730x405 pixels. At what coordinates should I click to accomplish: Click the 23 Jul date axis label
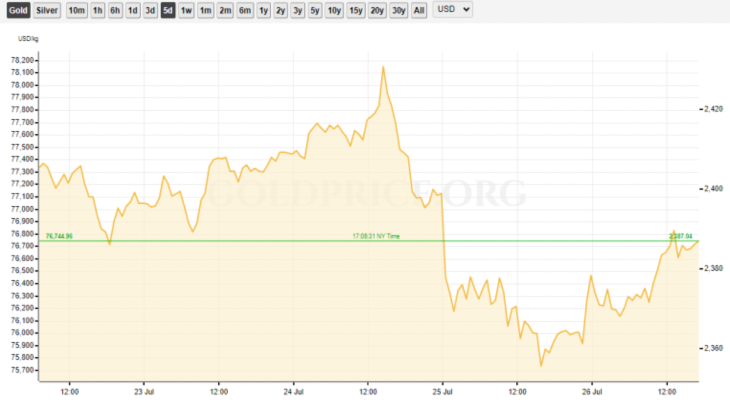(x=144, y=392)
